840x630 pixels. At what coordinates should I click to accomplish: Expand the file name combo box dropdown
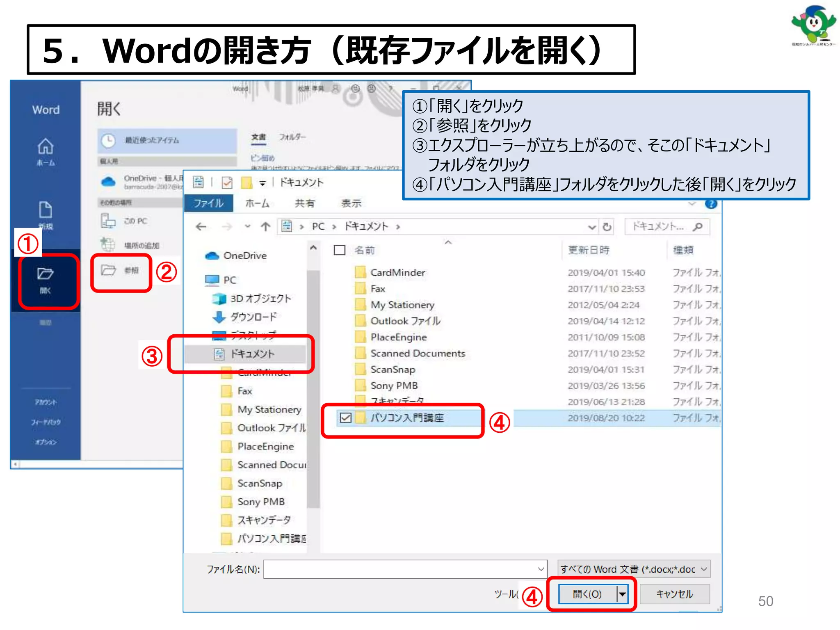click(x=541, y=569)
